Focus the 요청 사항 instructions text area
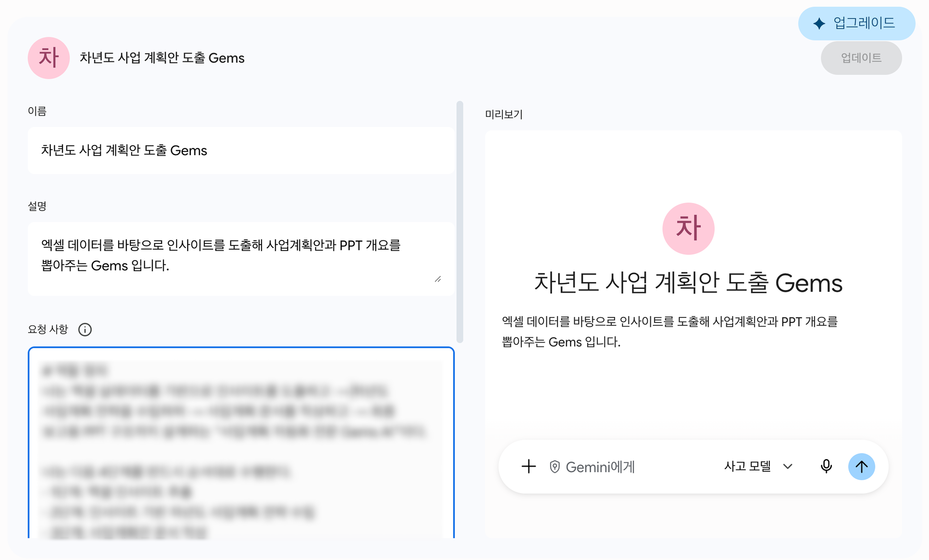The height and width of the screenshot is (560, 929). click(241, 442)
